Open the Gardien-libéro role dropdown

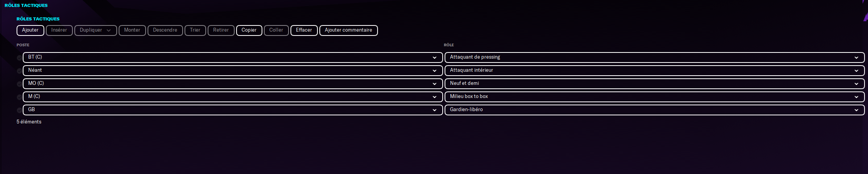655,110
